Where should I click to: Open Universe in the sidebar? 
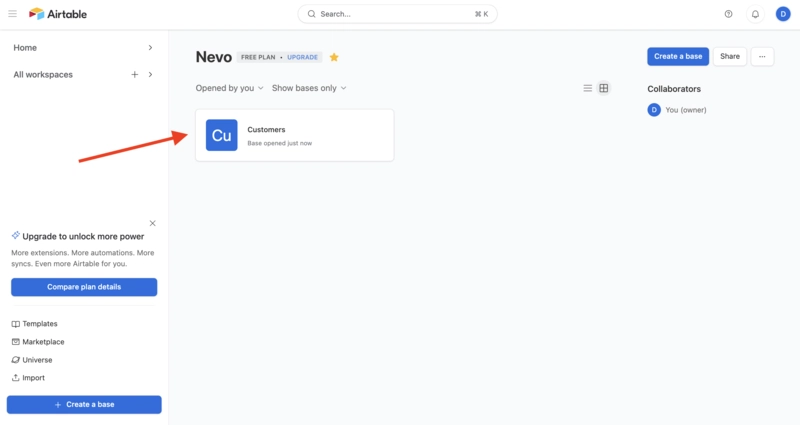point(32,360)
